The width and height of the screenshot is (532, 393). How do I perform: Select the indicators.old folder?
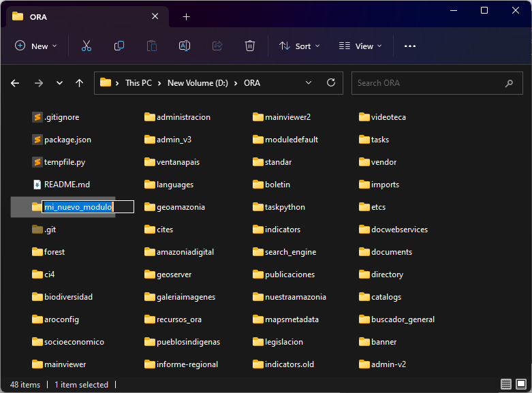[283, 364]
